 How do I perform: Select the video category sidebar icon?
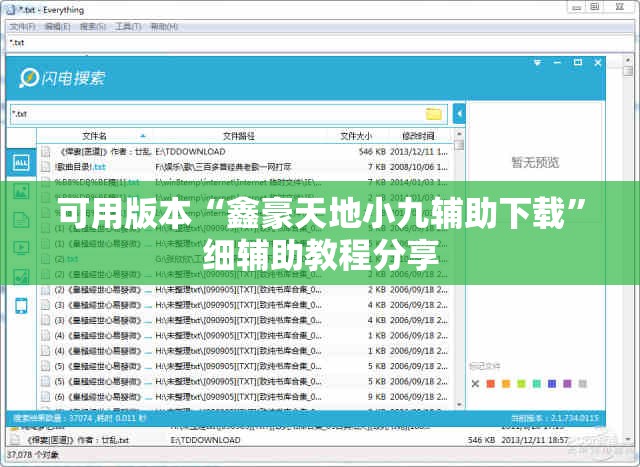[21, 247]
